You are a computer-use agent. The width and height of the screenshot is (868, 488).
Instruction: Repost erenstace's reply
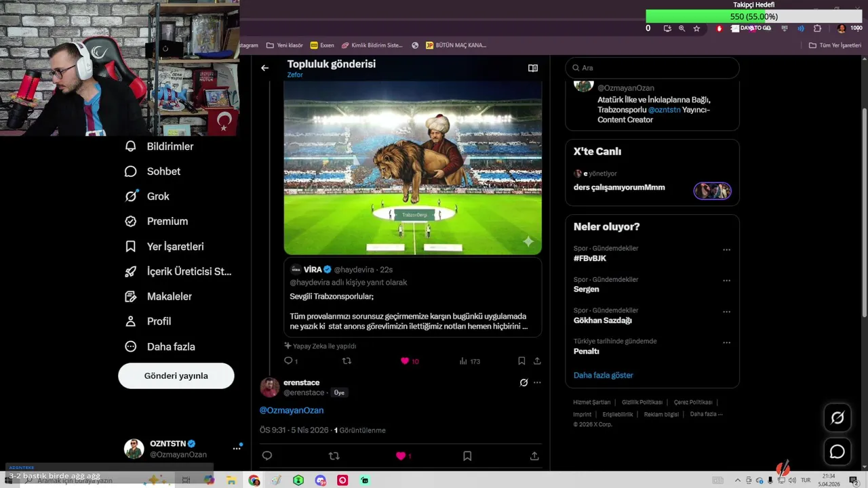[334, 456]
